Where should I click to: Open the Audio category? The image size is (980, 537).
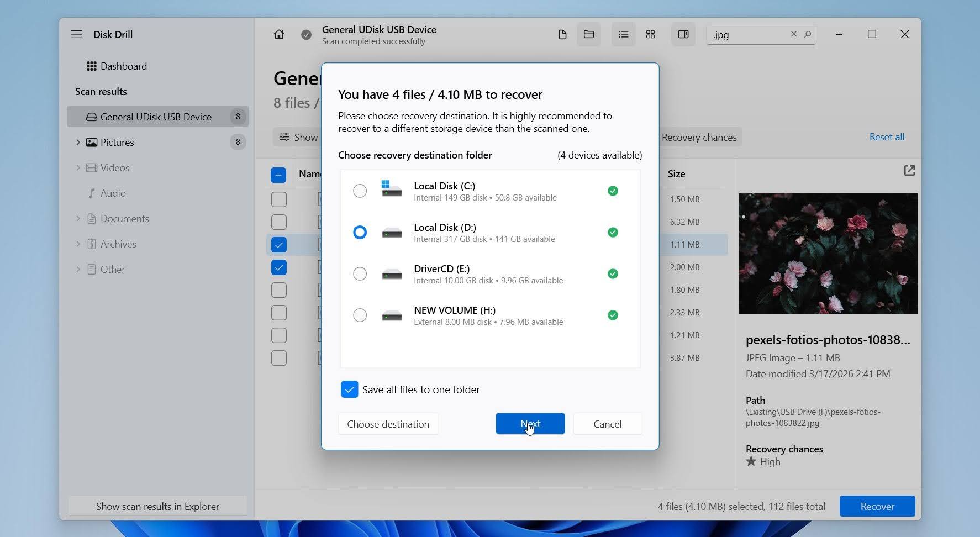point(113,193)
